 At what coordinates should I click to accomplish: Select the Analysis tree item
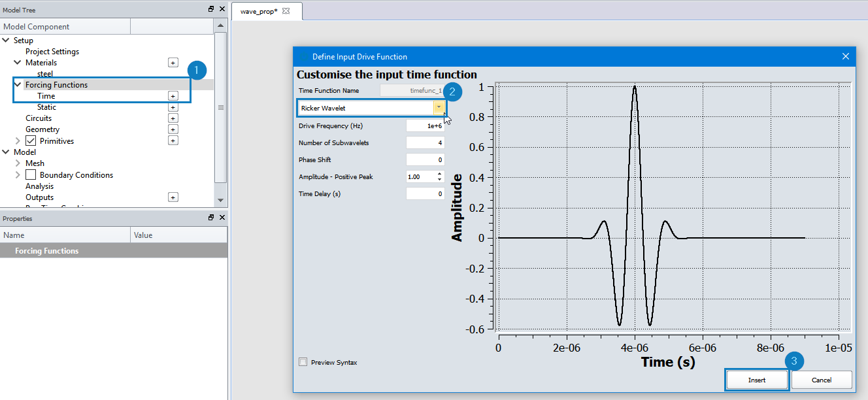[x=40, y=186]
